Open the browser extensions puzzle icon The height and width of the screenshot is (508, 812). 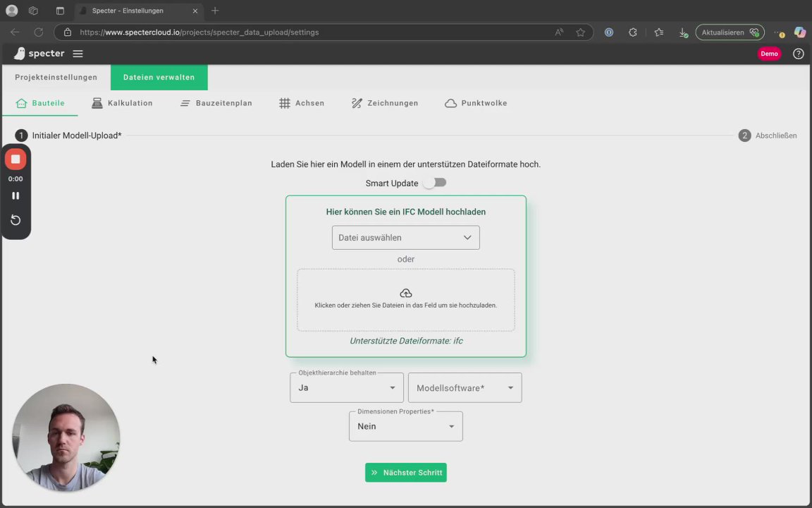(x=633, y=32)
